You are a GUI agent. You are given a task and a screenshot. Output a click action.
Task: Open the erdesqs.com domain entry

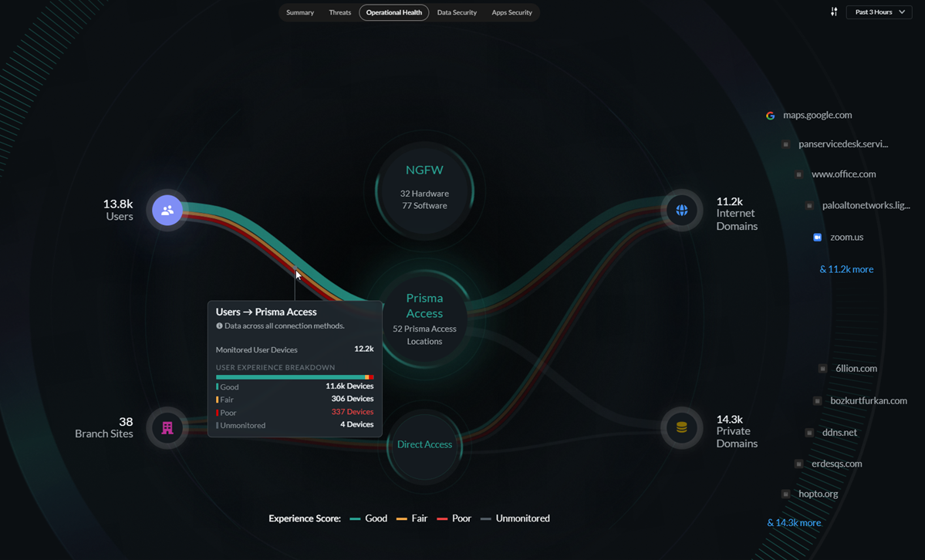tap(836, 464)
